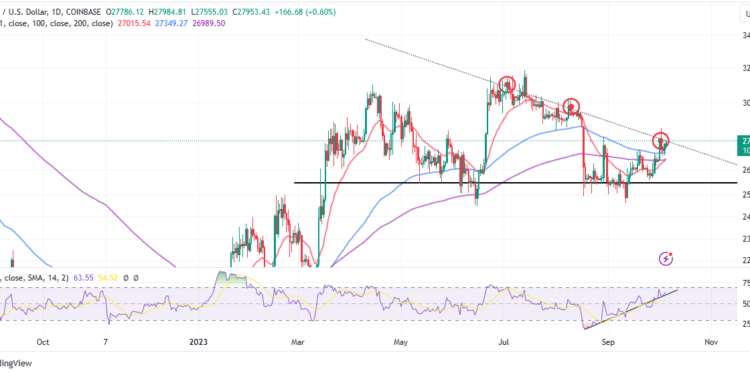
Task: Click the 75 level on the RSI scale
Action: tap(745, 283)
